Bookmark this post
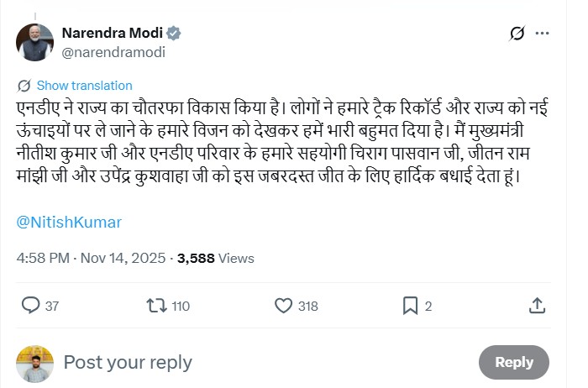Screen dimensions: 588x388 click(410, 306)
